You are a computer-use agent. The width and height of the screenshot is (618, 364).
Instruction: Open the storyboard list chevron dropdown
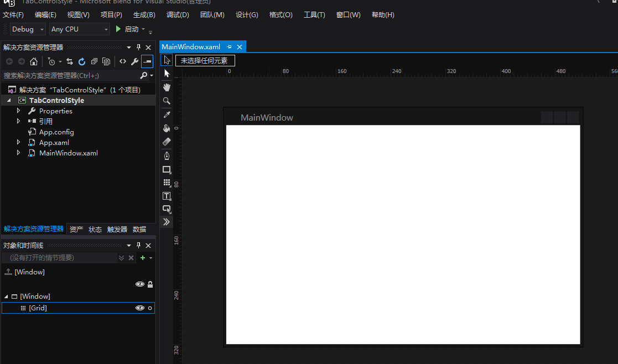pyautogui.click(x=121, y=258)
